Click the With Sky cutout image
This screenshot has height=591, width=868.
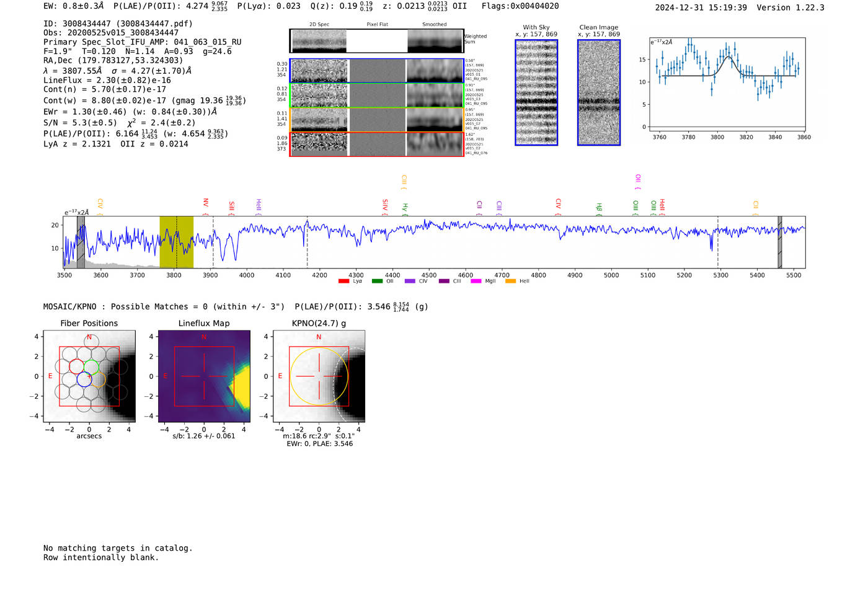pos(536,92)
